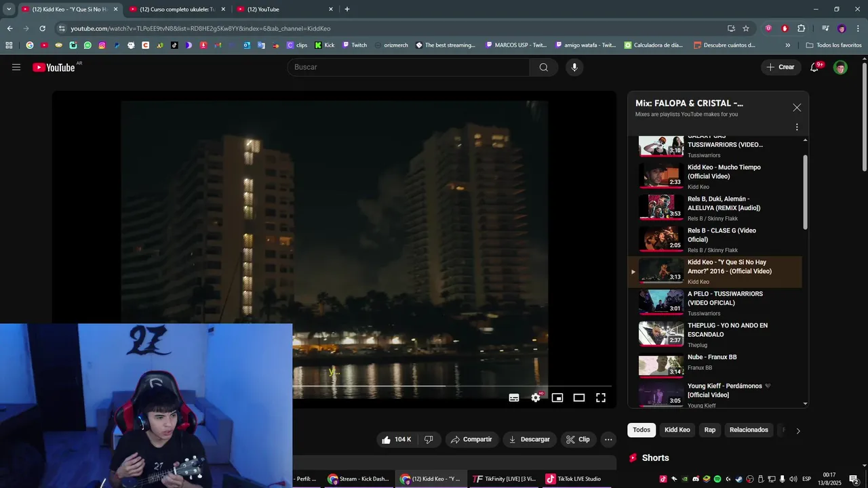The height and width of the screenshot is (488, 868).
Task: Select the Kidd Keo filter chip
Action: [677, 430]
